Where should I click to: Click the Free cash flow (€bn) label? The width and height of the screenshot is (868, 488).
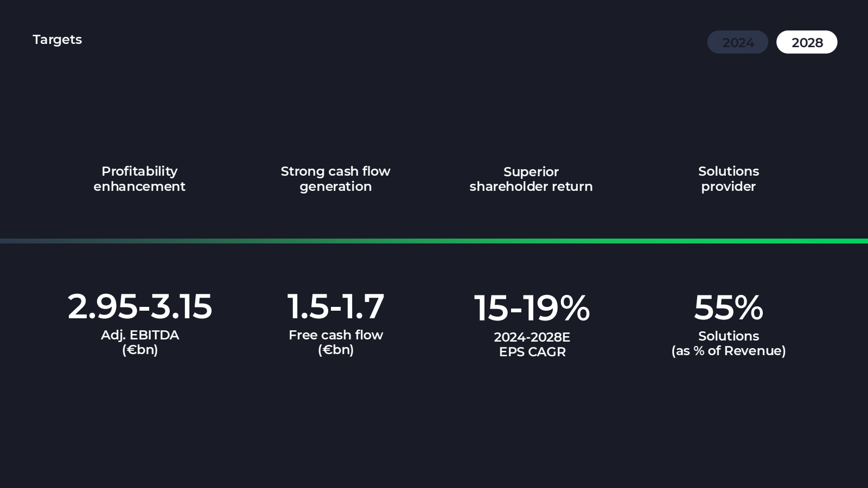(x=336, y=342)
